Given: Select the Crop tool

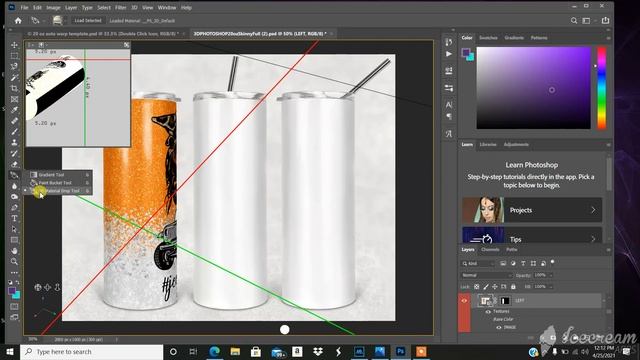Looking at the screenshot, I should click(x=14, y=88).
